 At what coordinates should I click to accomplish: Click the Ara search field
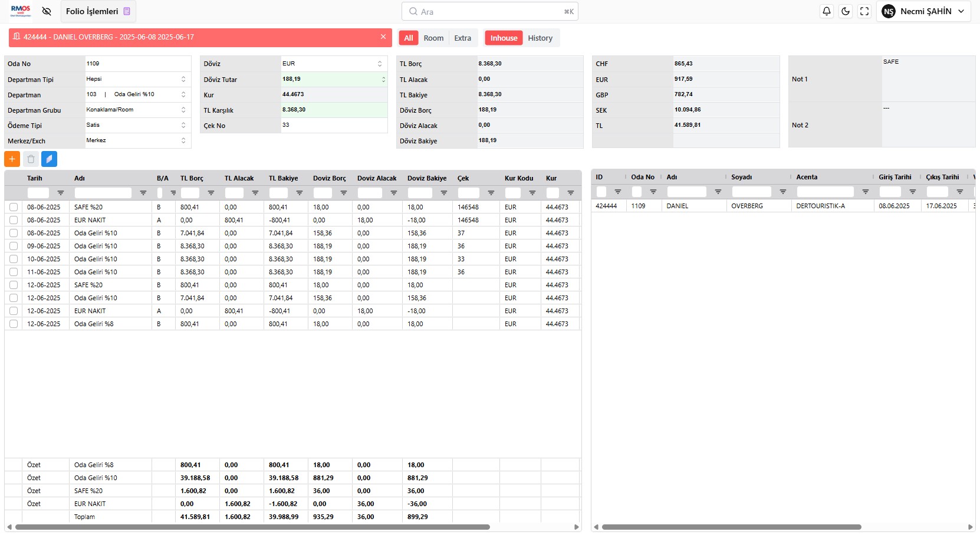[x=489, y=11]
